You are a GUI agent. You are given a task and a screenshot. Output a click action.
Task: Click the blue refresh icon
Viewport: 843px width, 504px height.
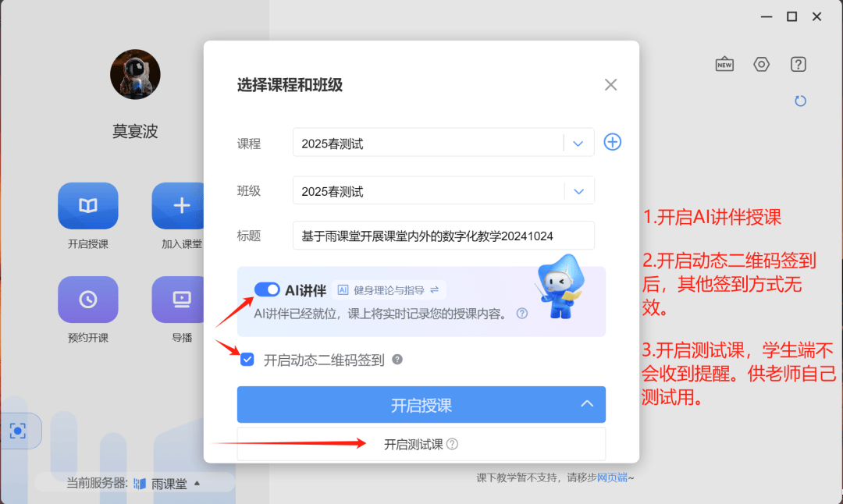799,101
